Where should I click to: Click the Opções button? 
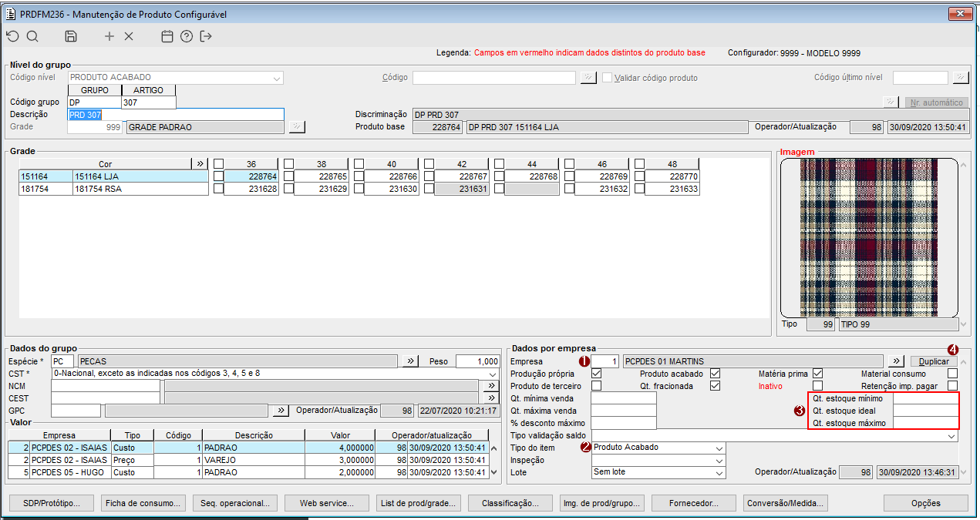pos(926,503)
